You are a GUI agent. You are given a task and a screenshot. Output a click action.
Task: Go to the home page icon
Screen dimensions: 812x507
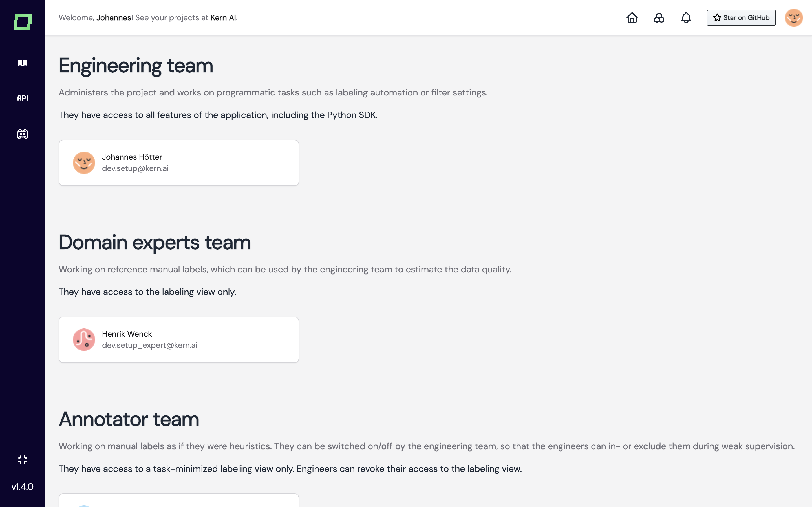click(x=632, y=18)
